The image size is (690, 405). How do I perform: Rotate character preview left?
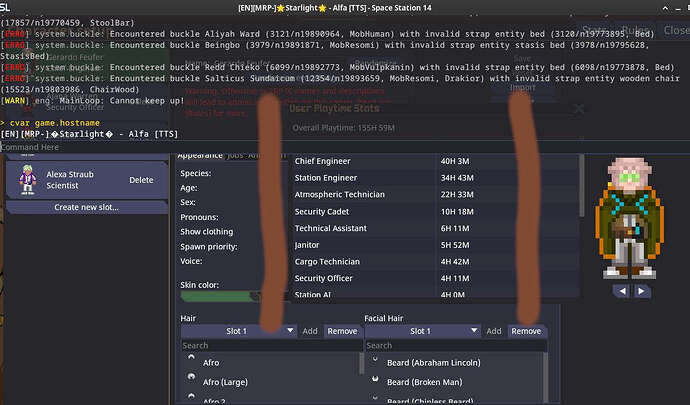point(622,291)
